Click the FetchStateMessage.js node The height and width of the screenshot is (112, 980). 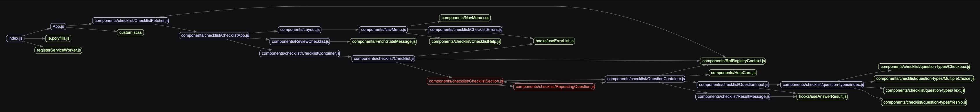point(383,41)
